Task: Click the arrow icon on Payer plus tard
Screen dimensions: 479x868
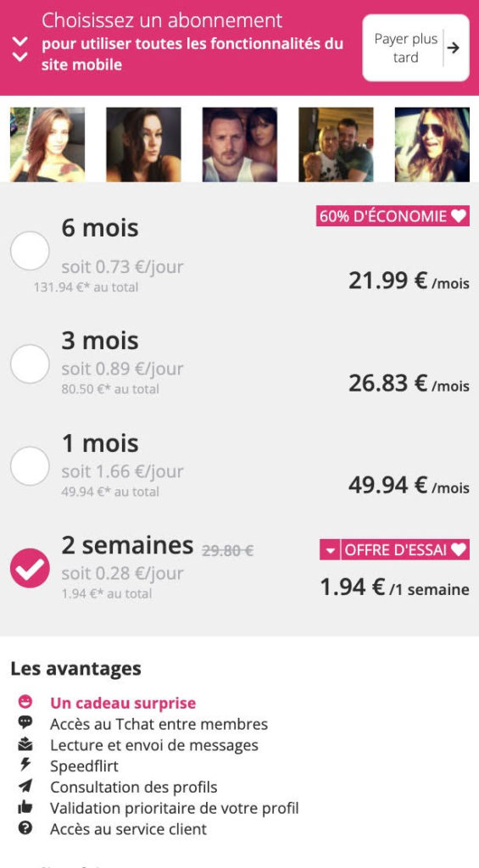Action: coord(453,48)
